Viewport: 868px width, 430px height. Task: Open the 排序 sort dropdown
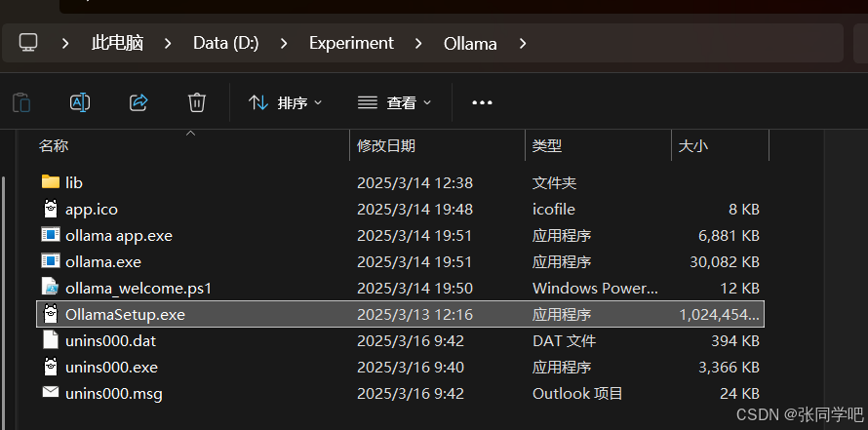coord(285,103)
